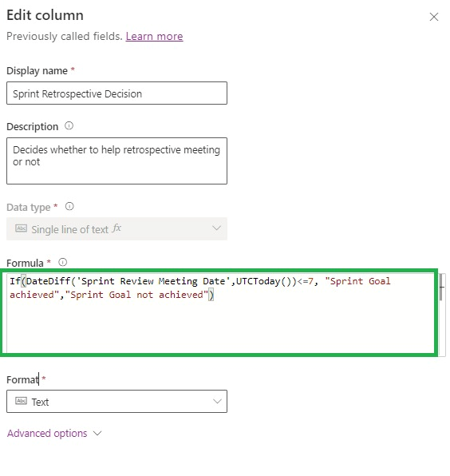Click the Abc icon in Data type dropdown
The image size is (450, 476).
click(22, 228)
